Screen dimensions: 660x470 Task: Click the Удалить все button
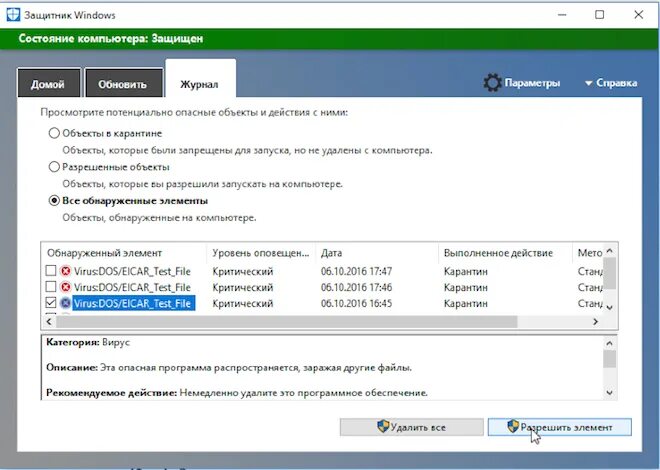411,427
